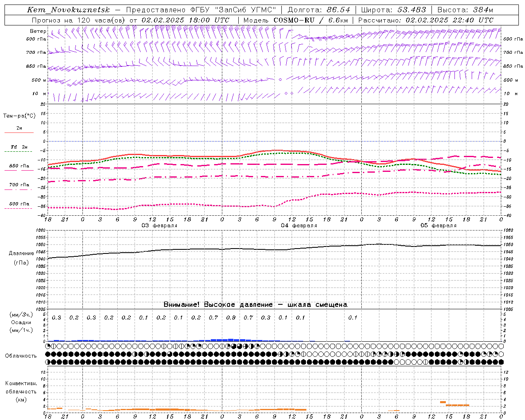The width and height of the screenshot is (525, 420).
Task: Click the 'Прогноз на 120 часа(ов)' forecast header
Action: click(x=79, y=20)
